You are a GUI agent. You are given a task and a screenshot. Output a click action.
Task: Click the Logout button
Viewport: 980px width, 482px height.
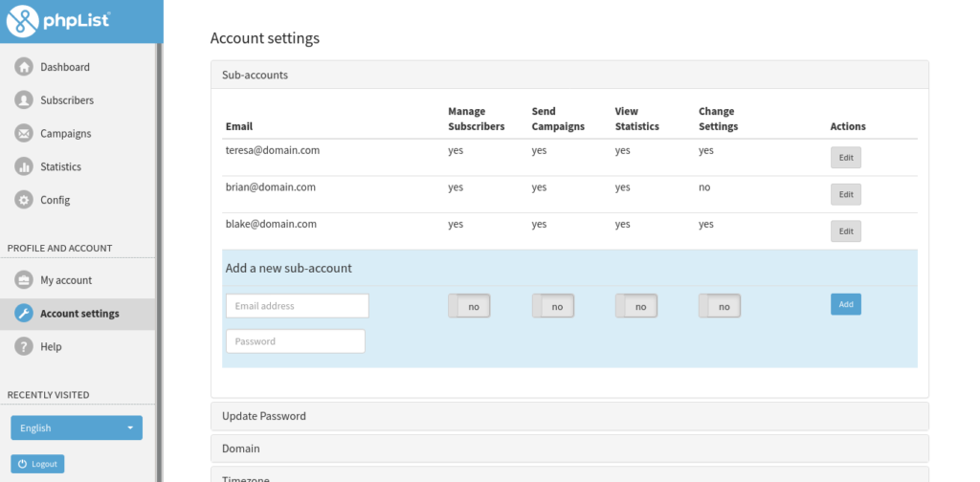(37, 464)
